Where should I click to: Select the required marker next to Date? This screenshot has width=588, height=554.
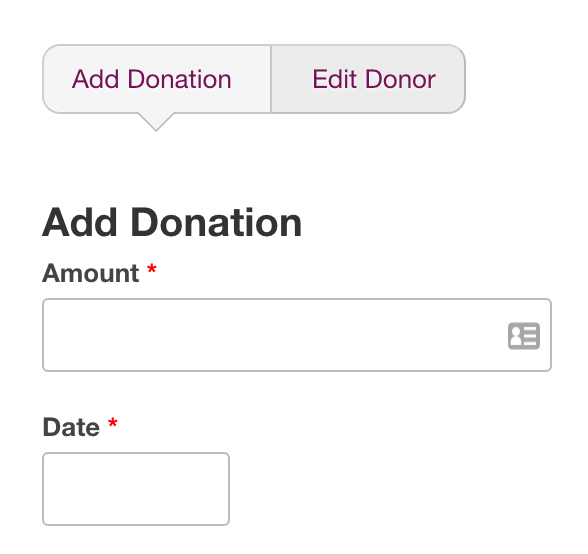[x=112, y=423]
